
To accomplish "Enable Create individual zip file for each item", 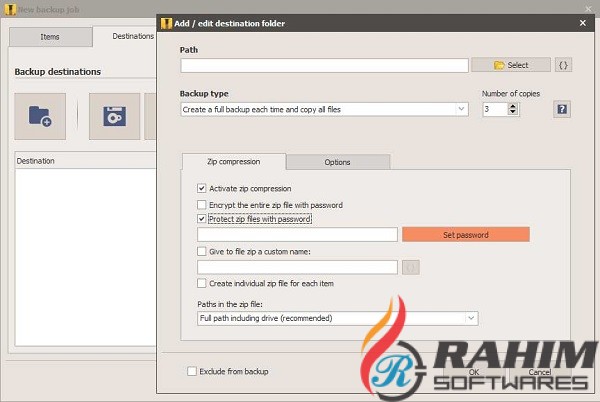I will [x=202, y=283].
